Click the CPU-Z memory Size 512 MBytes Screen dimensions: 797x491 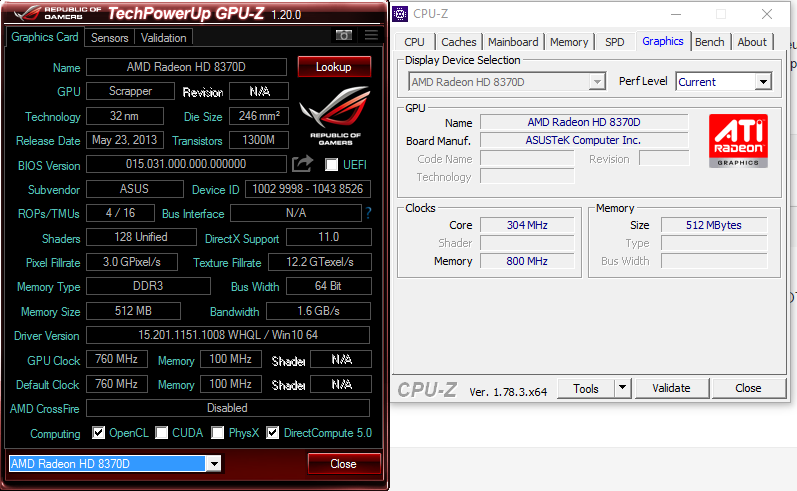pyautogui.click(x=714, y=225)
